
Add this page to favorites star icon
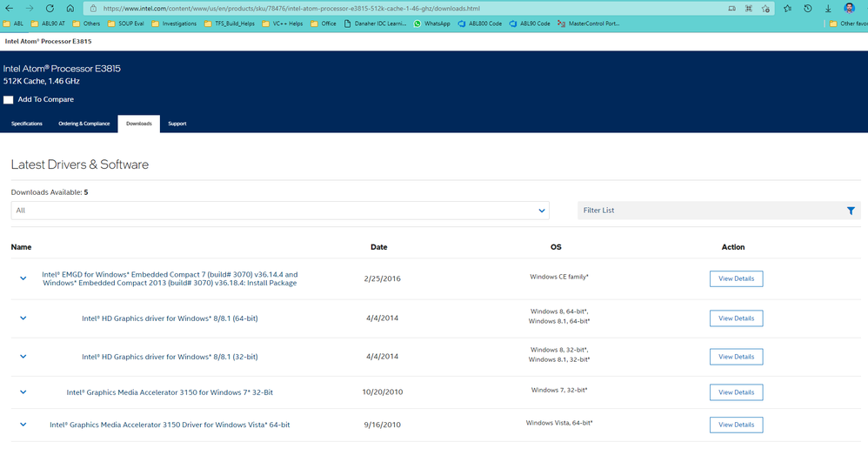pos(766,8)
